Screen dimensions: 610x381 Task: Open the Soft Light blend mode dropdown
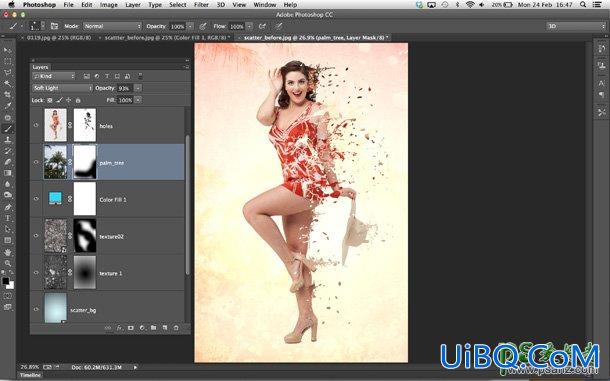point(62,88)
